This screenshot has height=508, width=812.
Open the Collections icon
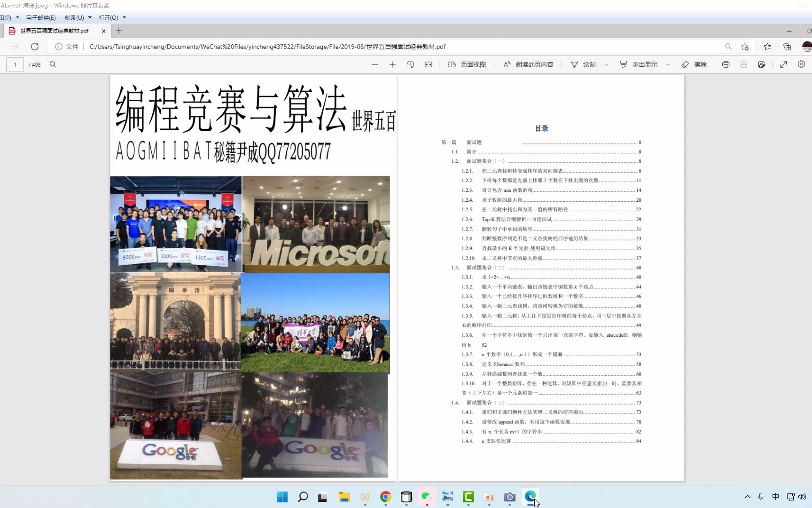[x=787, y=47]
